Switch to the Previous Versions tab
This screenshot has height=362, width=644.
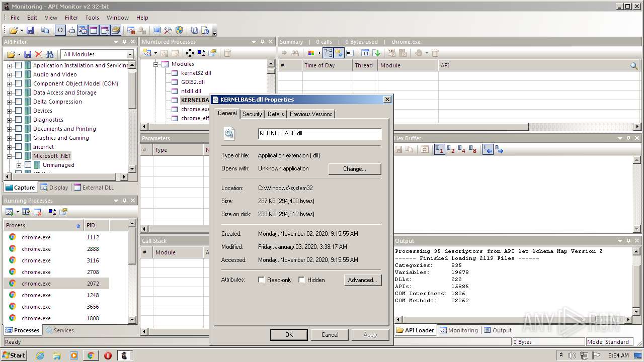tap(311, 114)
